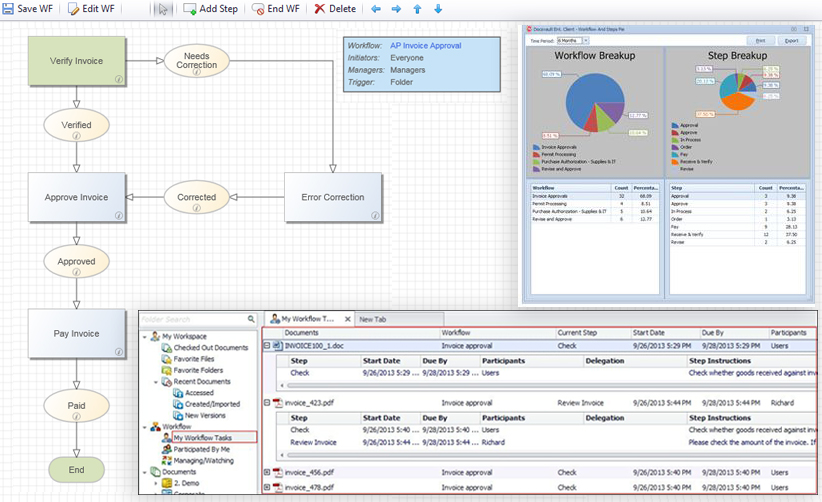Click the Edit WF pencil icon
The image size is (822, 502).
(x=73, y=8)
